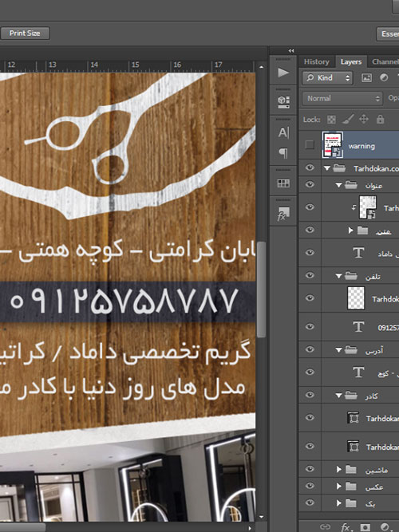The height and width of the screenshot is (532, 399).
Task: Open the Character panel icon
Action: click(x=283, y=132)
